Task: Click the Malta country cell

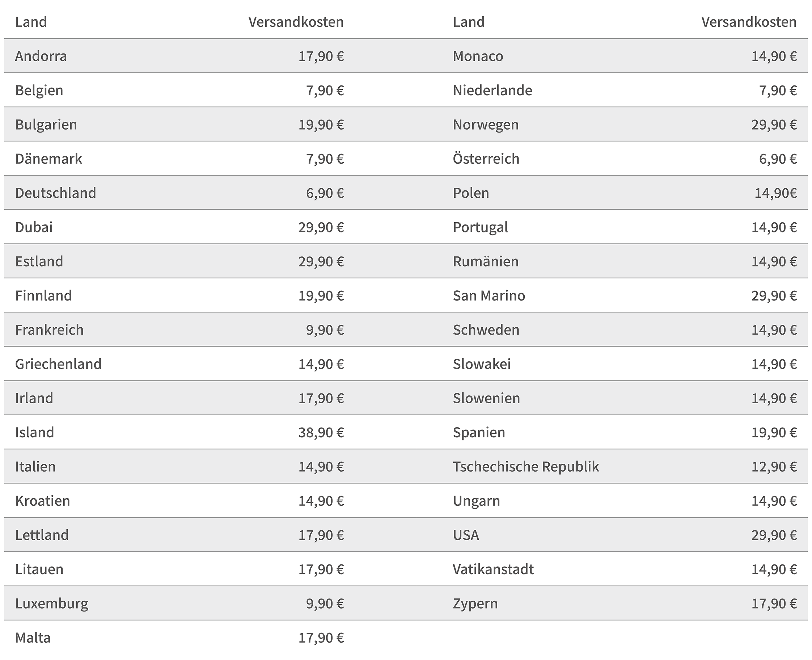Action: tap(33, 638)
